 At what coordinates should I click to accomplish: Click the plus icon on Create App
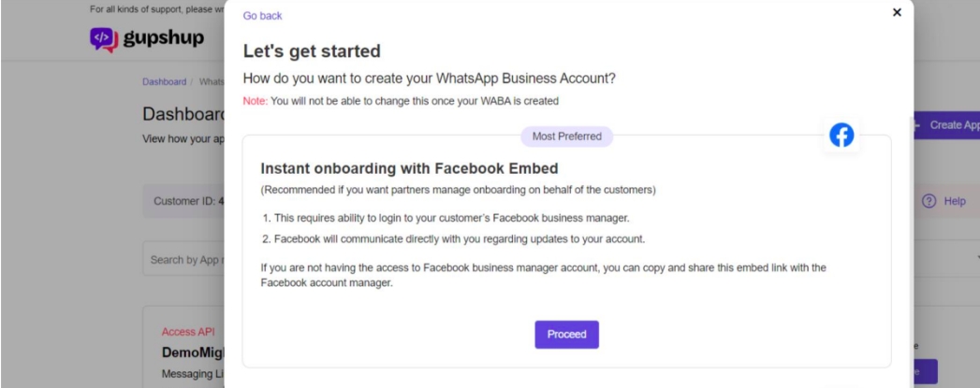coord(916,125)
